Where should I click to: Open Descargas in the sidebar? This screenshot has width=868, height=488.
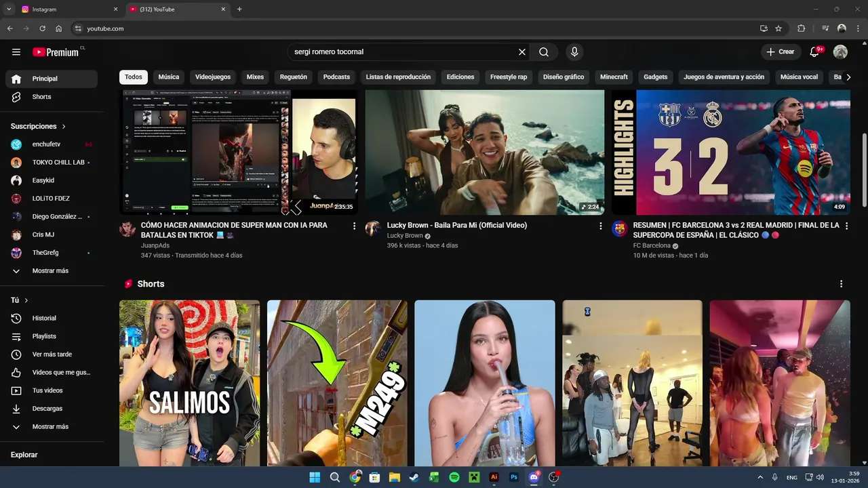pyautogui.click(x=52, y=409)
